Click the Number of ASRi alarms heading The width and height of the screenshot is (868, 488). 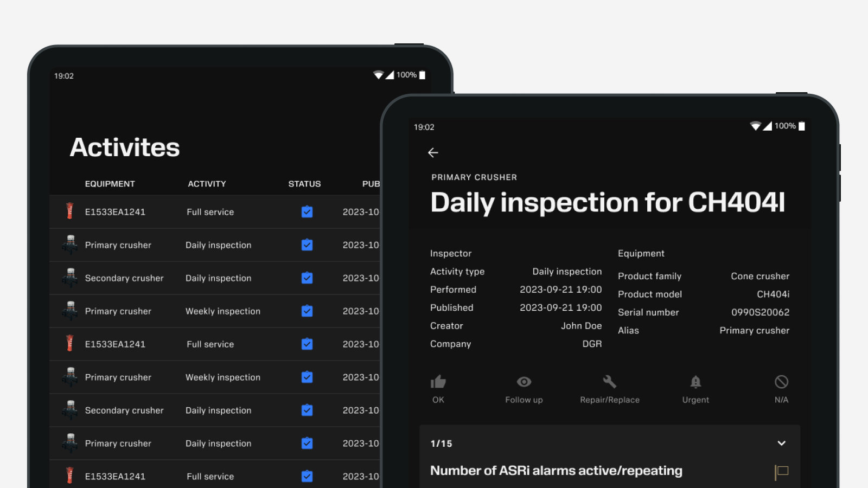(x=556, y=471)
